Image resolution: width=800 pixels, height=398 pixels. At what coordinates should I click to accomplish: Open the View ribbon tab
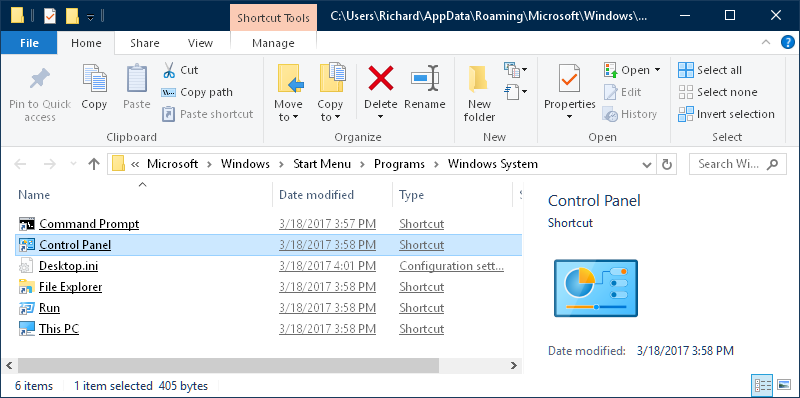(x=200, y=43)
